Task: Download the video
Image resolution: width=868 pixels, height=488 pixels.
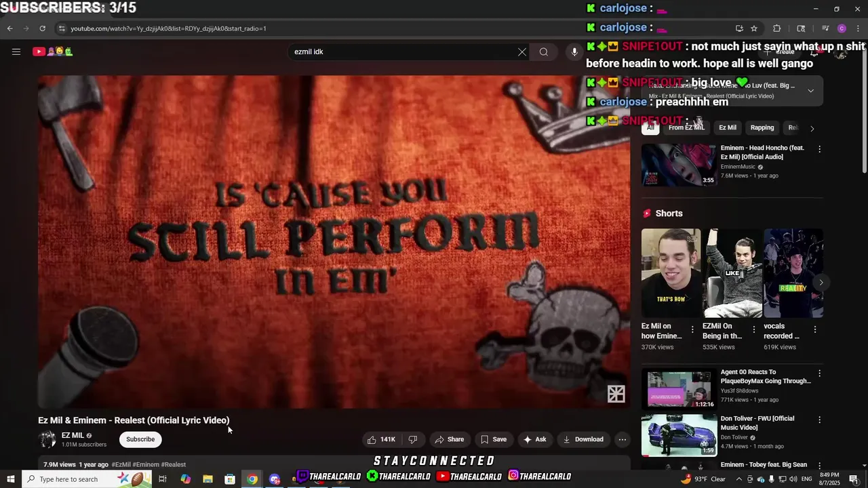Action: coord(583,439)
